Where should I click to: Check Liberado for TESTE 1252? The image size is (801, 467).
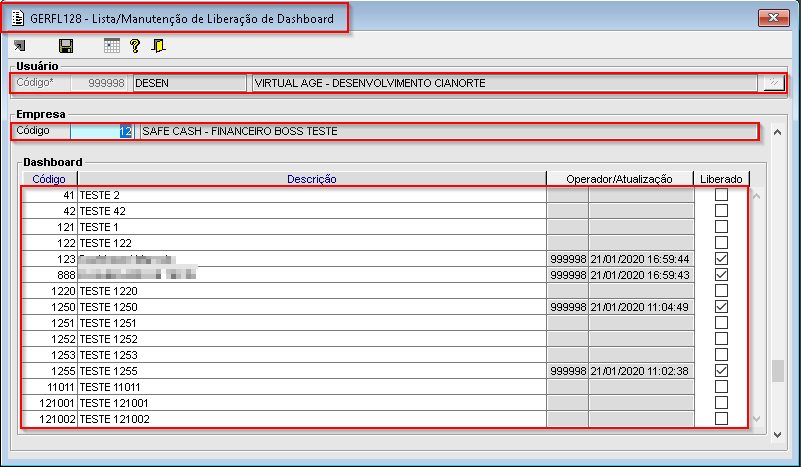click(721, 338)
